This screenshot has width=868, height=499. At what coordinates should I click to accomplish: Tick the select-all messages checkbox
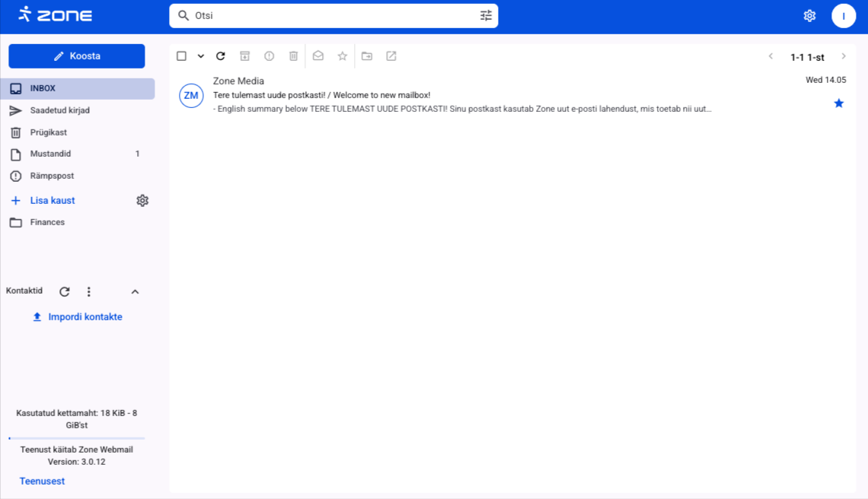[181, 56]
